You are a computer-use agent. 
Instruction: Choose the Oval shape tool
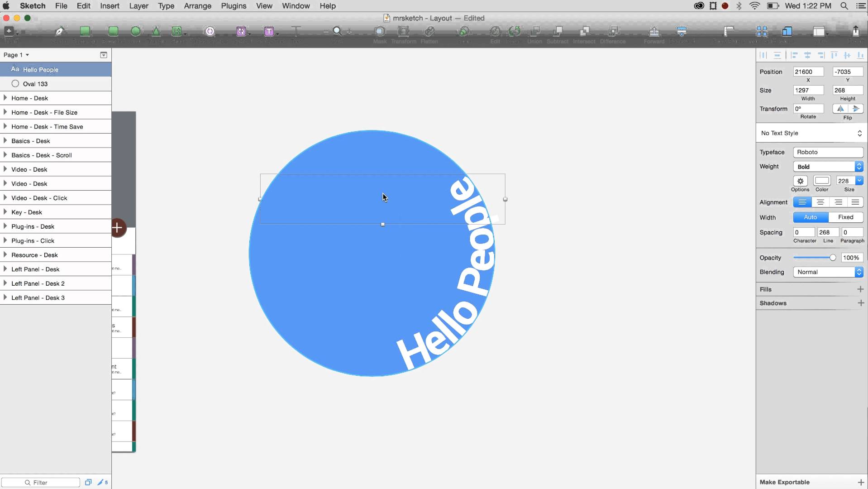click(135, 31)
